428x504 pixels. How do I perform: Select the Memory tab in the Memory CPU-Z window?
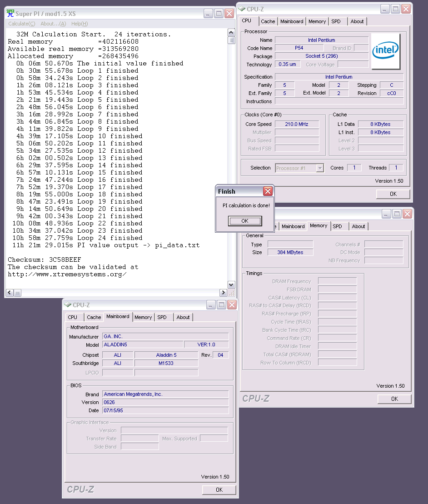click(x=319, y=226)
